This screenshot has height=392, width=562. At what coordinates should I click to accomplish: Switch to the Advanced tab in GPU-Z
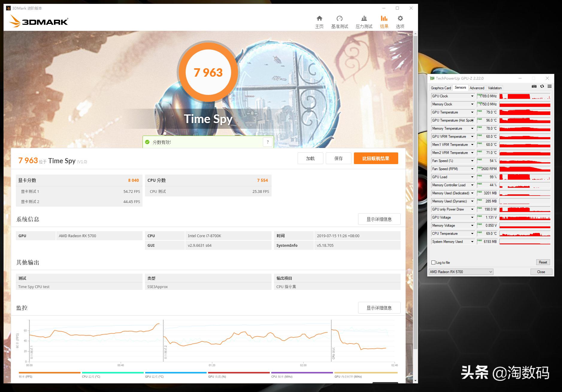click(x=477, y=88)
